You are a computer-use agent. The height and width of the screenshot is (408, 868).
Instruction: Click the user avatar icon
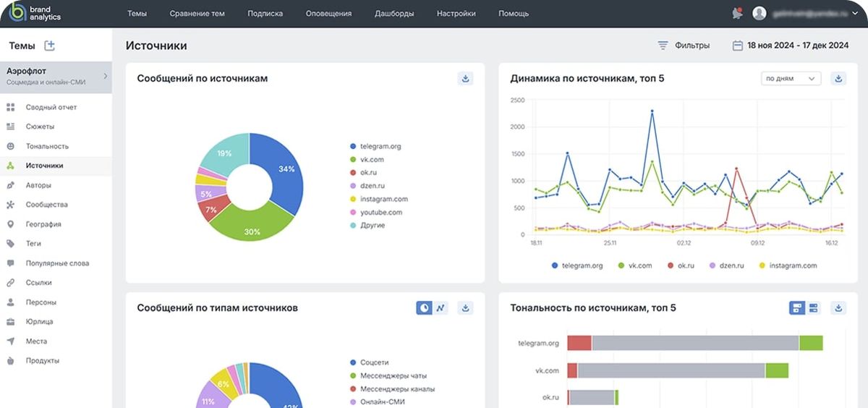pos(759,13)
